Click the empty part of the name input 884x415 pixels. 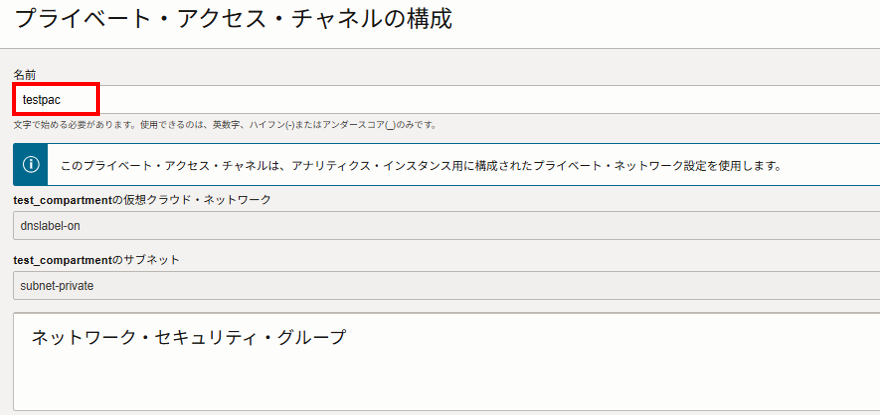pyautogui.click(x=500, y=99)
